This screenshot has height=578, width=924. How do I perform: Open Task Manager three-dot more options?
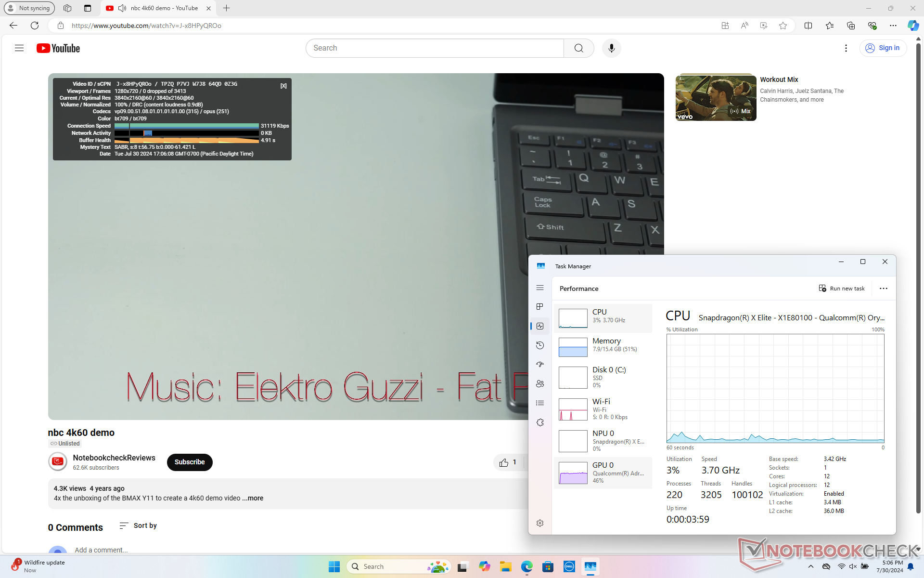[x=883, y=289]
